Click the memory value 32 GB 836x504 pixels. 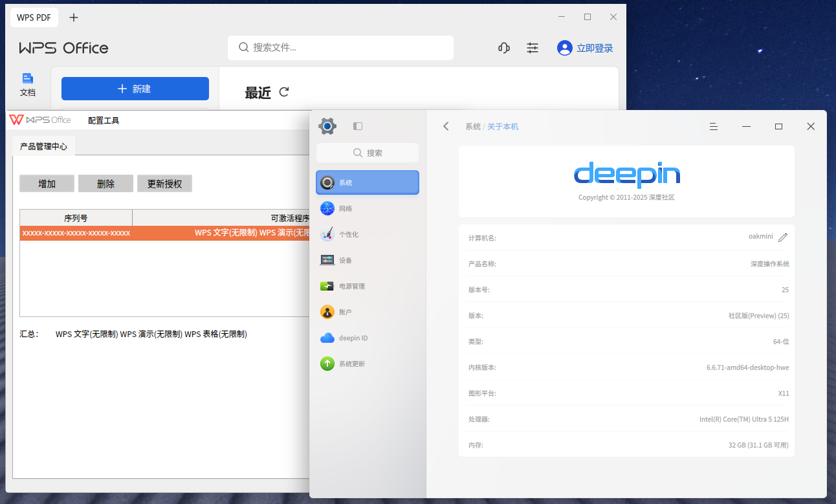(758, 445)
